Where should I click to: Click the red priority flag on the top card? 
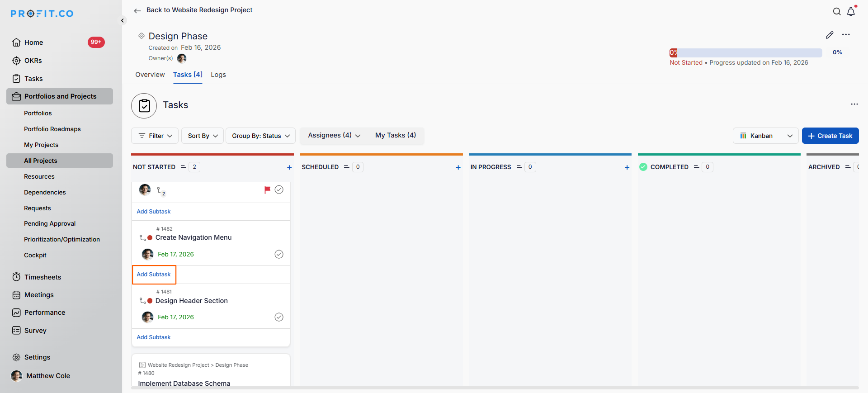click(267, 190)
